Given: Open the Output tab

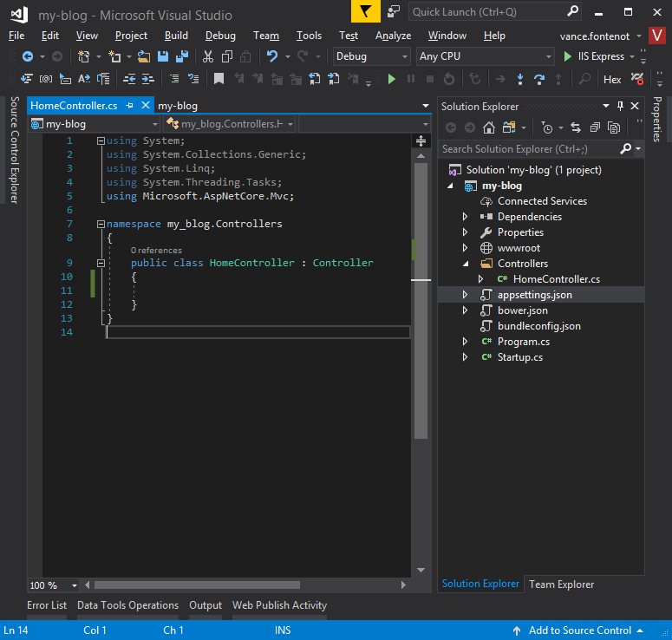Looking at the screenshot, I should (x=206, y=605).
